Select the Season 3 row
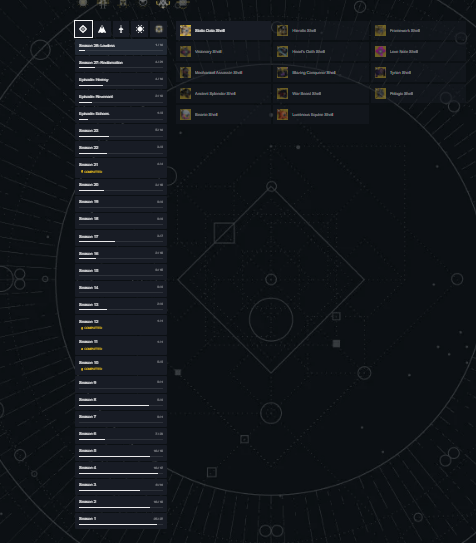Viewport: 476px width, 543px height. coord(121,486)
